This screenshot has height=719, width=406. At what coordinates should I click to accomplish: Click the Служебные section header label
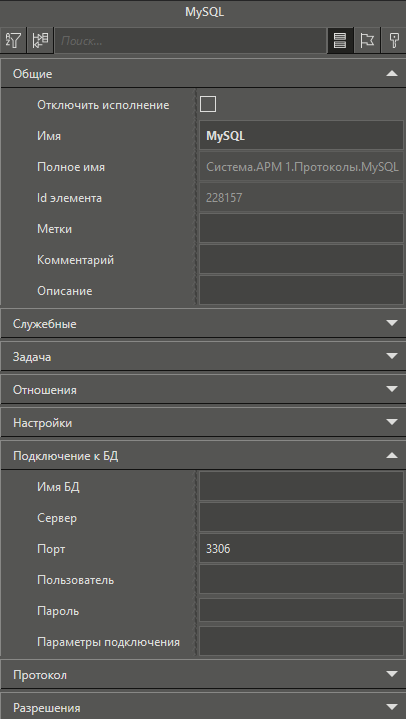pos(44,324)
